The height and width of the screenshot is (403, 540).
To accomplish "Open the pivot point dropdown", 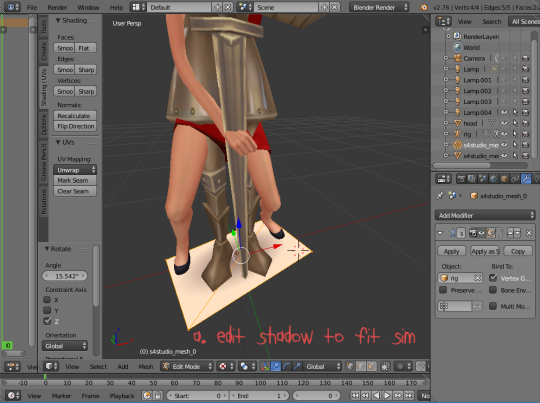I will click(x=246, y=366).
